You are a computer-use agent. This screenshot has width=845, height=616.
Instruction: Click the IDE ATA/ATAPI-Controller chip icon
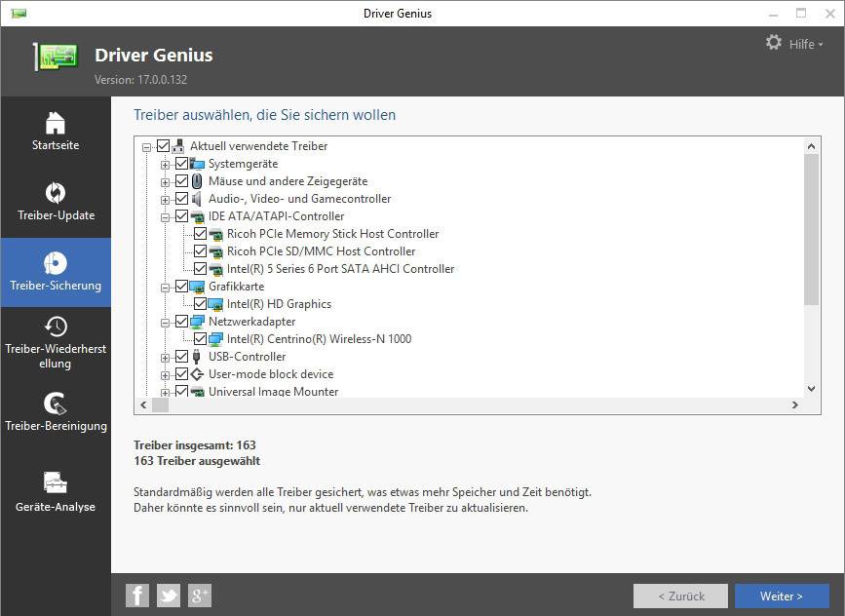pyautogui.click(x=197, y=216)
